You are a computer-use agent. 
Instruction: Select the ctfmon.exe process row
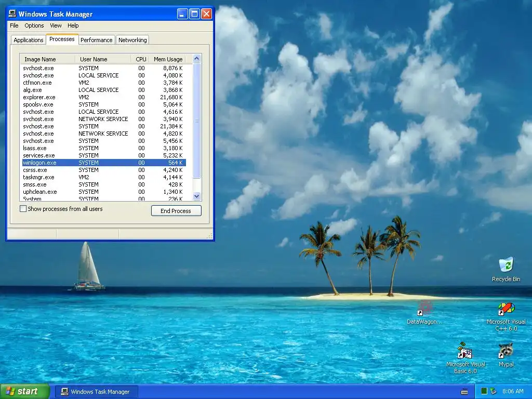104,83
